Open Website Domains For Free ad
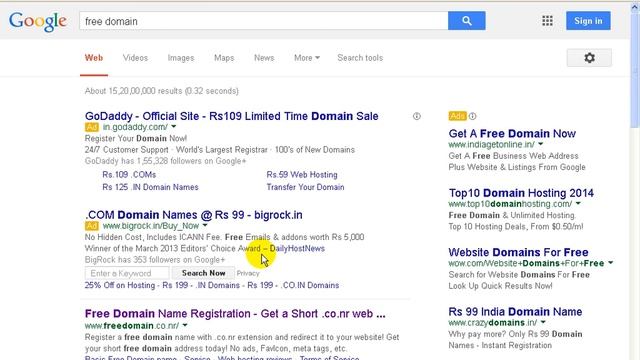This screenshot has height=360, width=640. pos(518,252)
